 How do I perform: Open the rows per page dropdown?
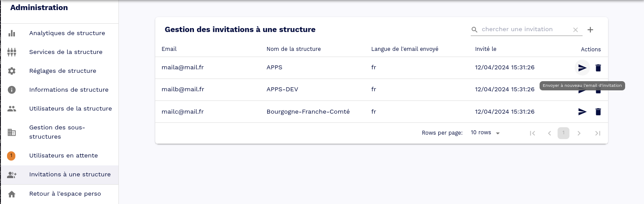485,133
